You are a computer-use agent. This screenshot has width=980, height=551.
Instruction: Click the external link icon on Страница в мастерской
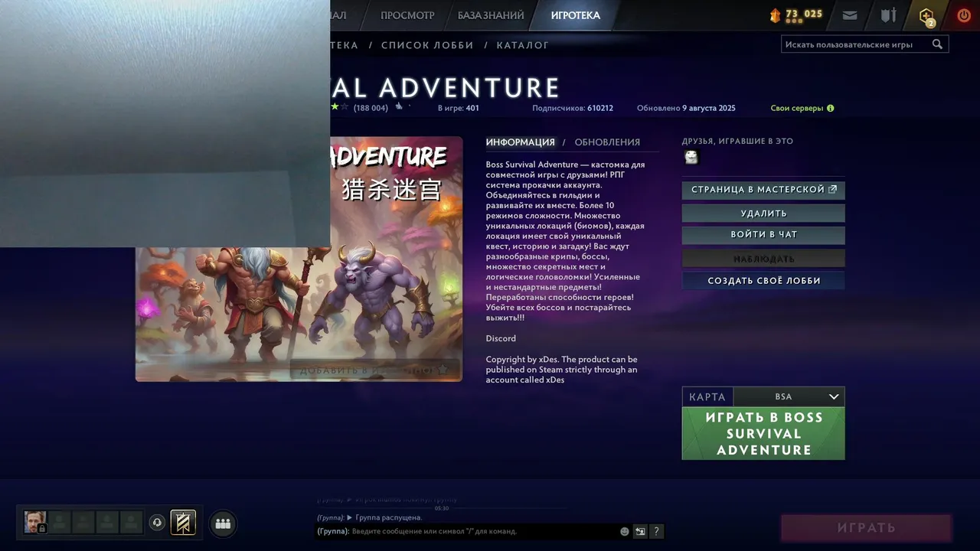[833, 189]
